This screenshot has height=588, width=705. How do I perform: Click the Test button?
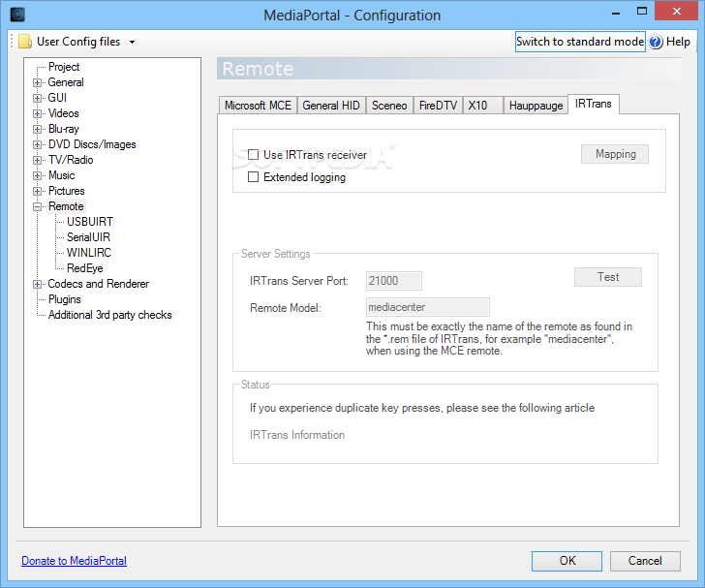click(608, 277)
